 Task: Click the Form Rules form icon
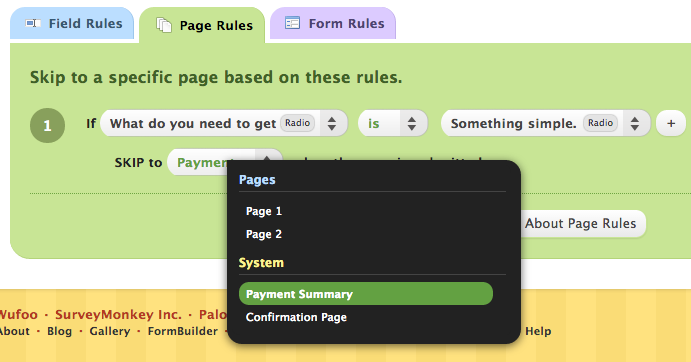click(x=292, y=22)
